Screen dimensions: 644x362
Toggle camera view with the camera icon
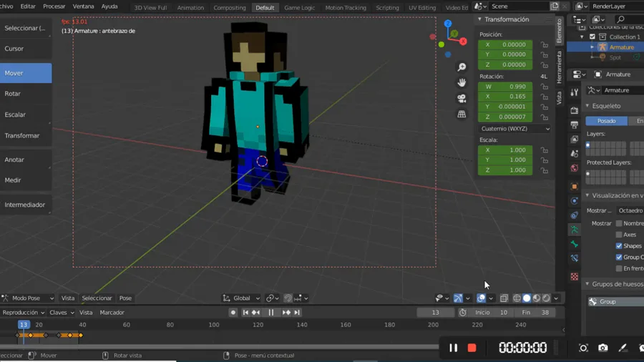coord(462,99)
